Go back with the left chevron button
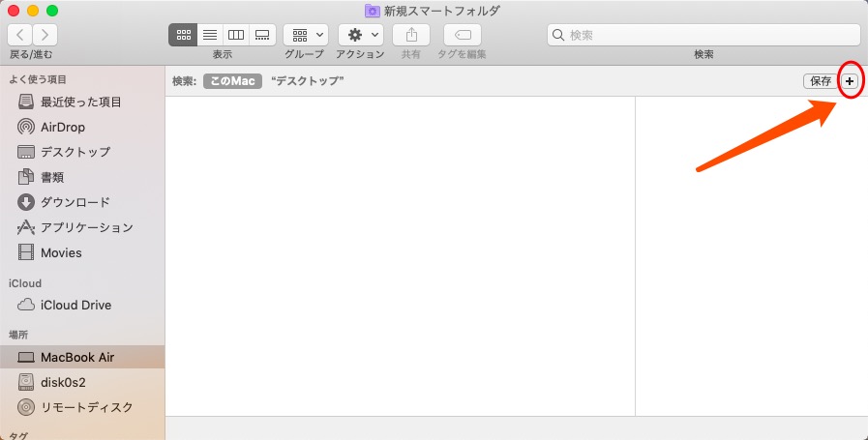The height and width of the screenshot is (440, 868). point(20,35)
